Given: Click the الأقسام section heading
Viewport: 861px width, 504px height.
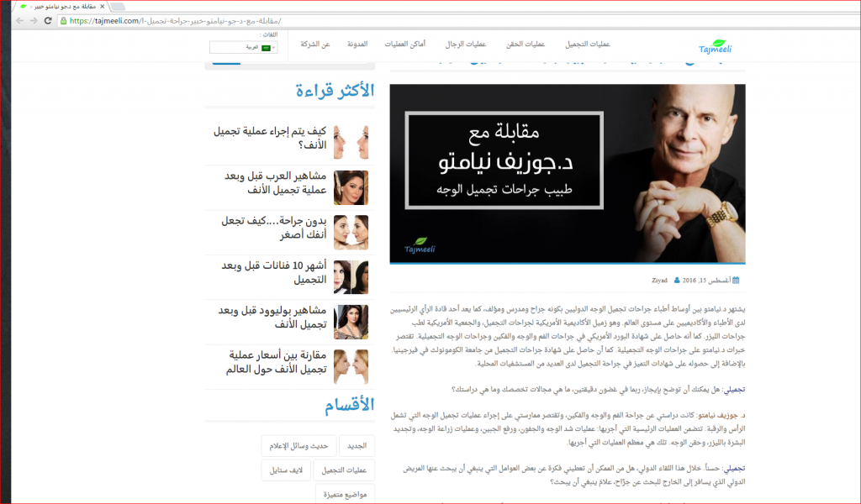Looking at the screenshot, I should click(349, 405).
